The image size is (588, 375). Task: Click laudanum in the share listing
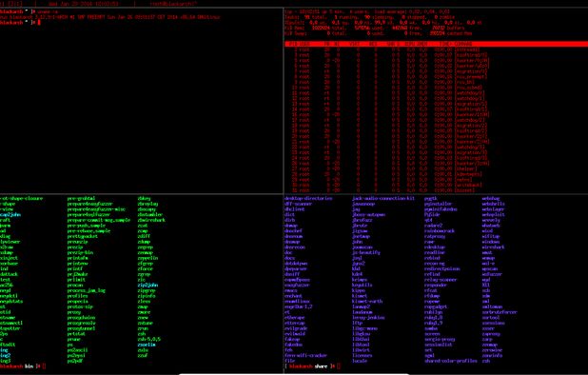pyautogui.click(x=363, y=312)
